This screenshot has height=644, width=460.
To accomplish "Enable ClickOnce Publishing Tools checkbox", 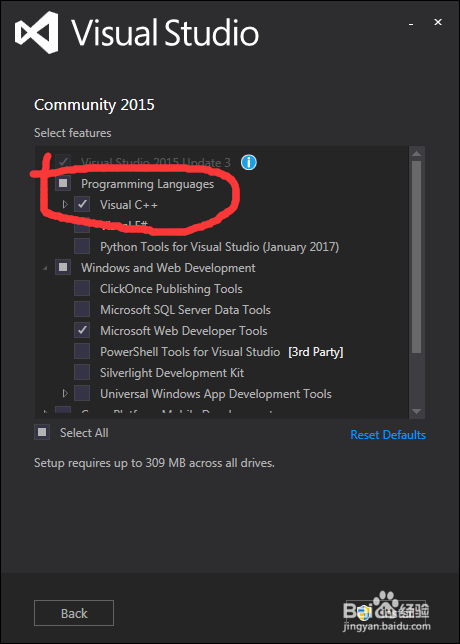I will tap(82, 288).
